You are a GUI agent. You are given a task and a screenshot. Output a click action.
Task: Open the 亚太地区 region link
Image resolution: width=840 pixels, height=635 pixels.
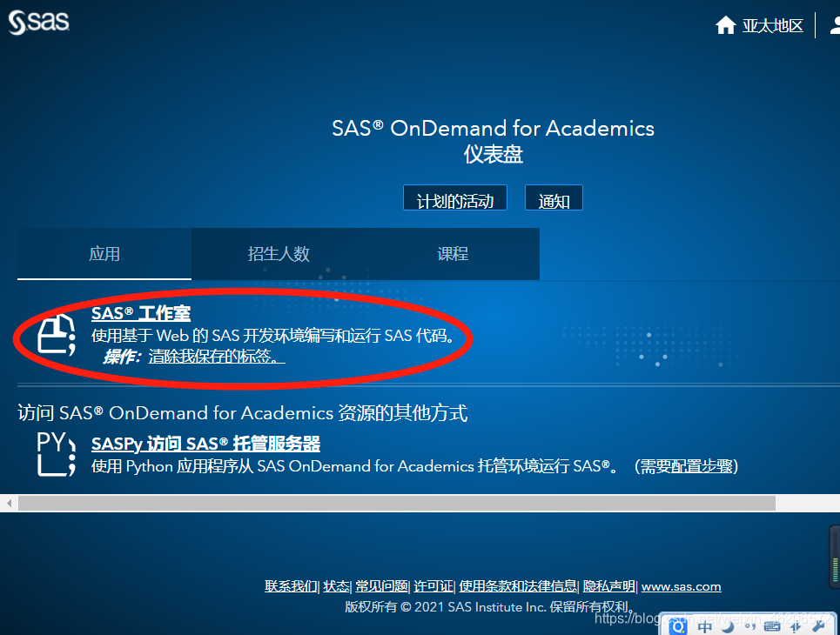tap(772, 25)
